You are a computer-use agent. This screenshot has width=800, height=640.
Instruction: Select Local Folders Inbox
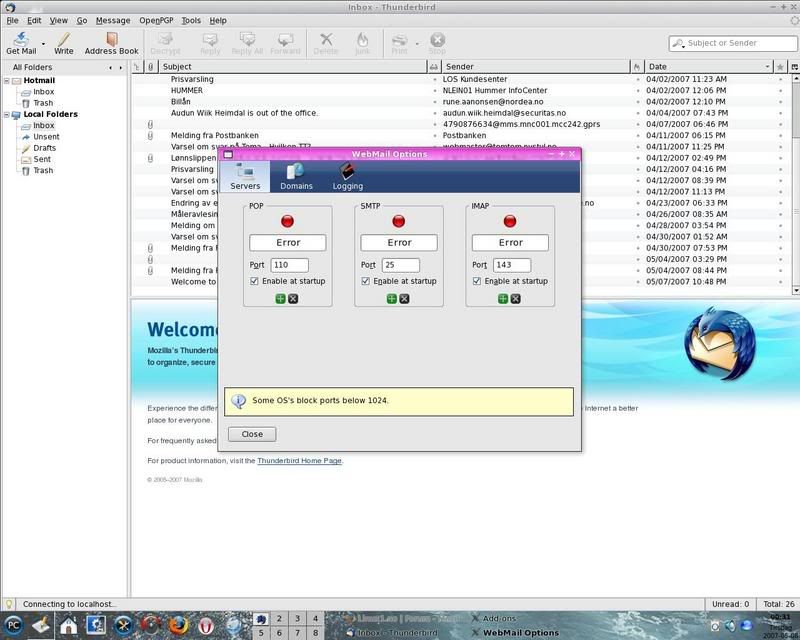click(x=43, y=126)
